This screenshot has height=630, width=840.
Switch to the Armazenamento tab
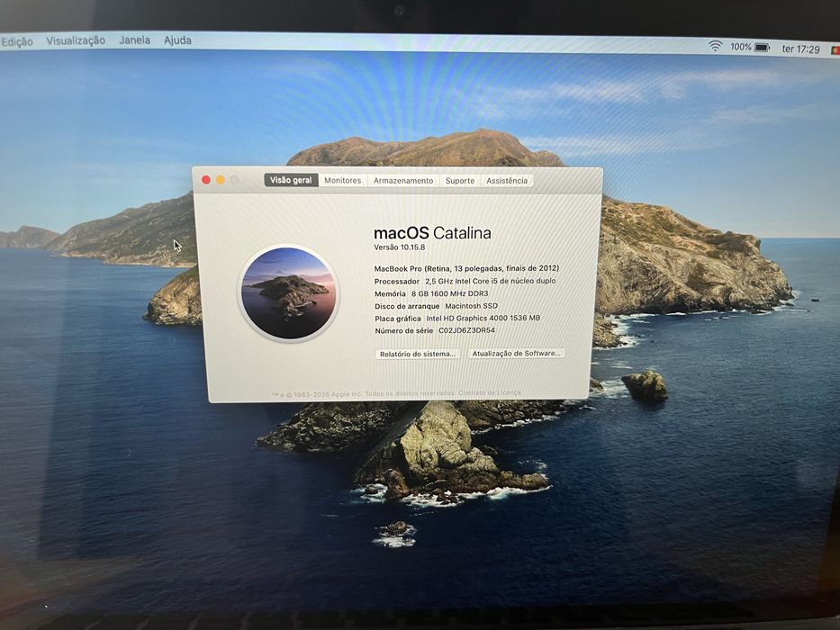pyautogui.click(x=403, y=181)
